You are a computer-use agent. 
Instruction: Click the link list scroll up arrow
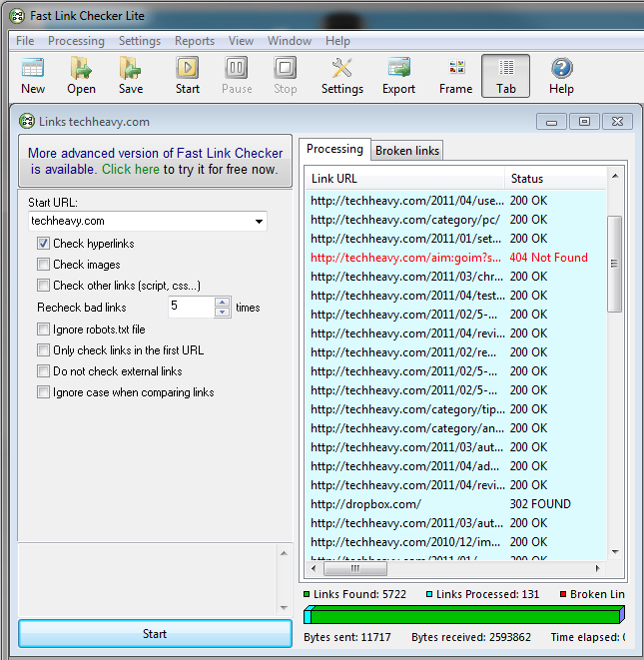click(615, 176)
